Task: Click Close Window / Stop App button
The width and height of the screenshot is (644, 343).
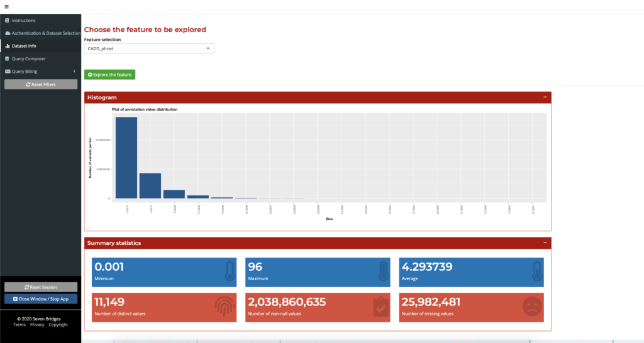Action: coord(41,299)
